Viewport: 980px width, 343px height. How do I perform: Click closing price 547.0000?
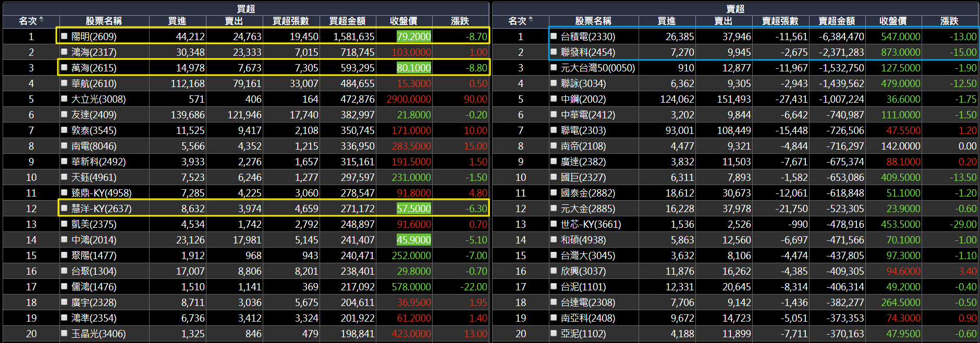click(901, 36)
